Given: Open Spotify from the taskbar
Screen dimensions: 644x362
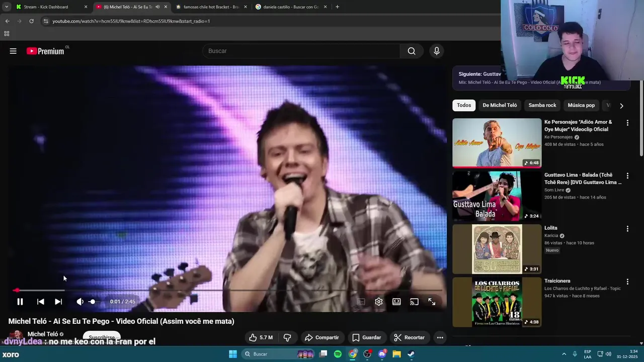Looking at the screenshot, I should 338,354.
